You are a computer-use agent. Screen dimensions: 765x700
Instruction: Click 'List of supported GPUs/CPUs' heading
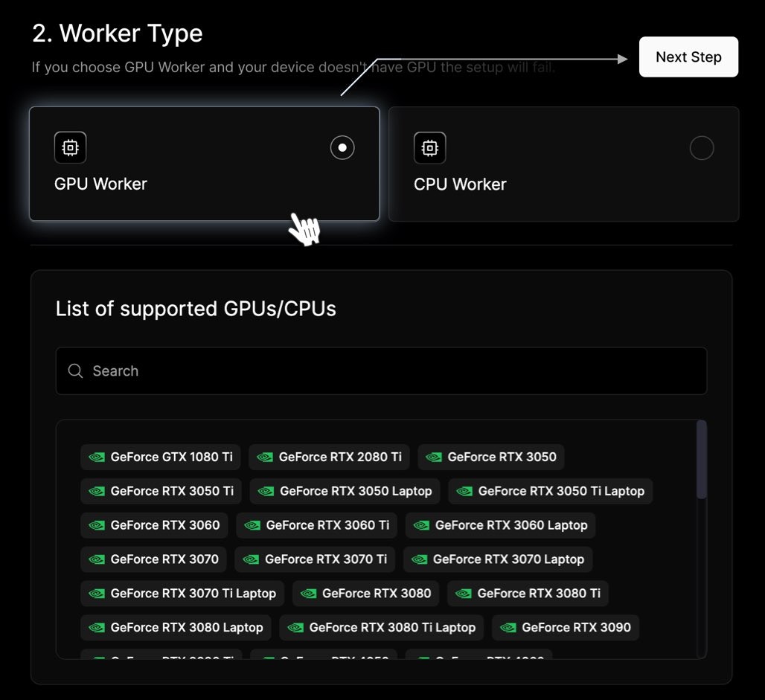click(196, 309)
